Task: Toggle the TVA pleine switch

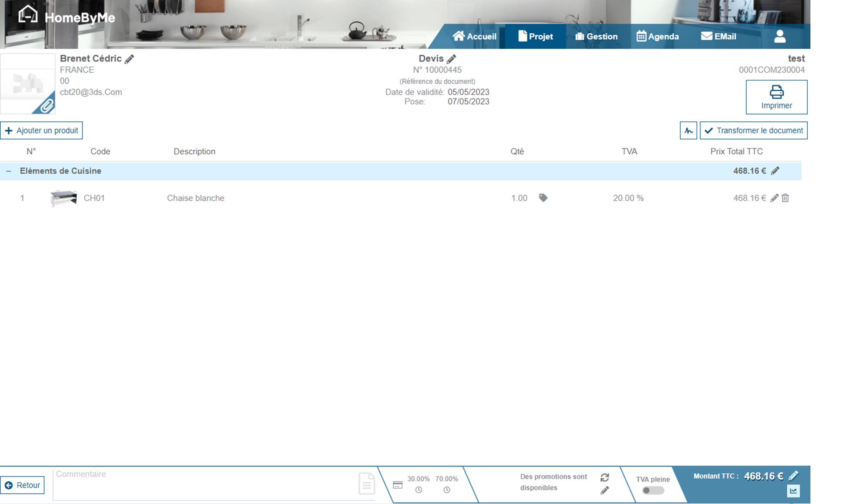Action: pos(653,490)
